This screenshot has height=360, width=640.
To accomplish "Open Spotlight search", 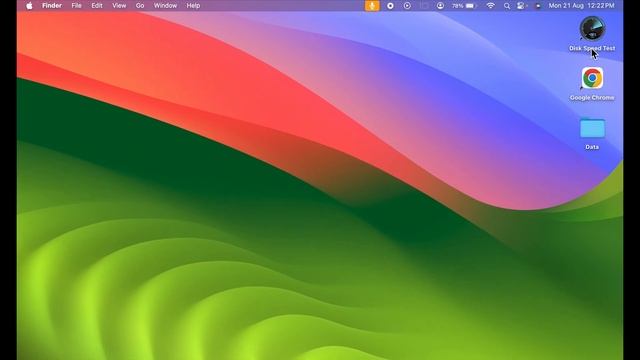I will tap(507, 6).
